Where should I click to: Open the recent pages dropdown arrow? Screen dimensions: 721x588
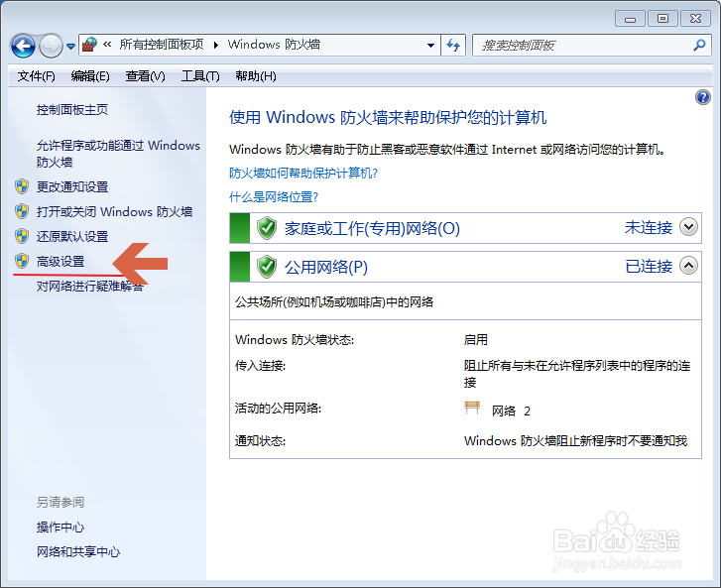70,46
